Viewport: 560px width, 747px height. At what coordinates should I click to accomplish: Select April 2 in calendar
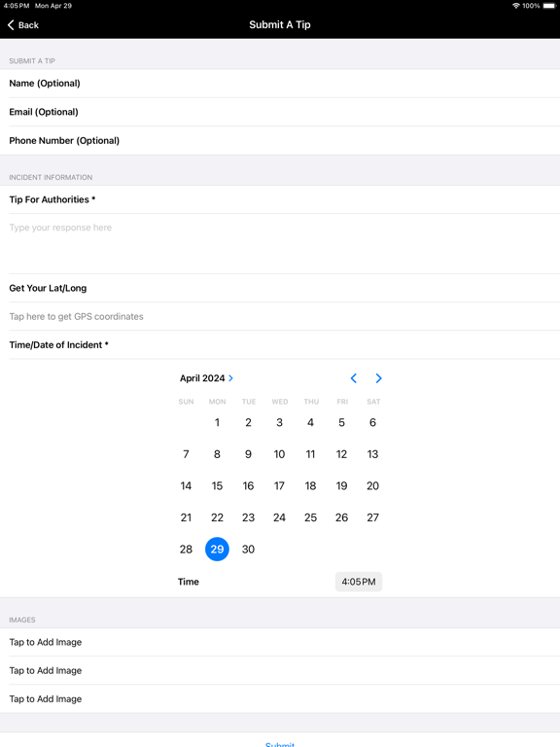[x=248, y=422]
